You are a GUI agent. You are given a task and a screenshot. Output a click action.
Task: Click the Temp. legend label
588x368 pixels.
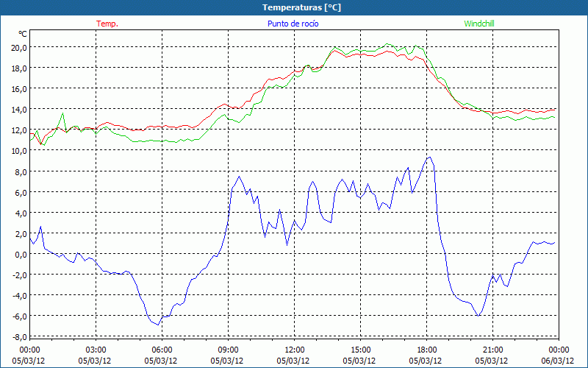(107, 24)
